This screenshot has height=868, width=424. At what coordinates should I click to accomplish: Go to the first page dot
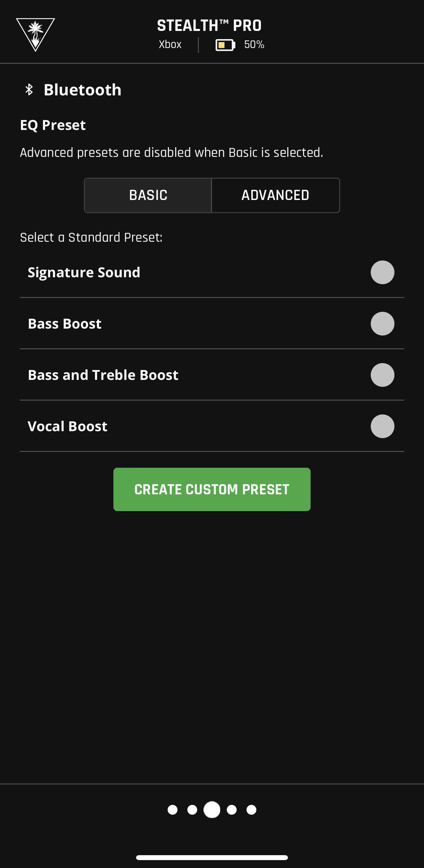[173, 809]
